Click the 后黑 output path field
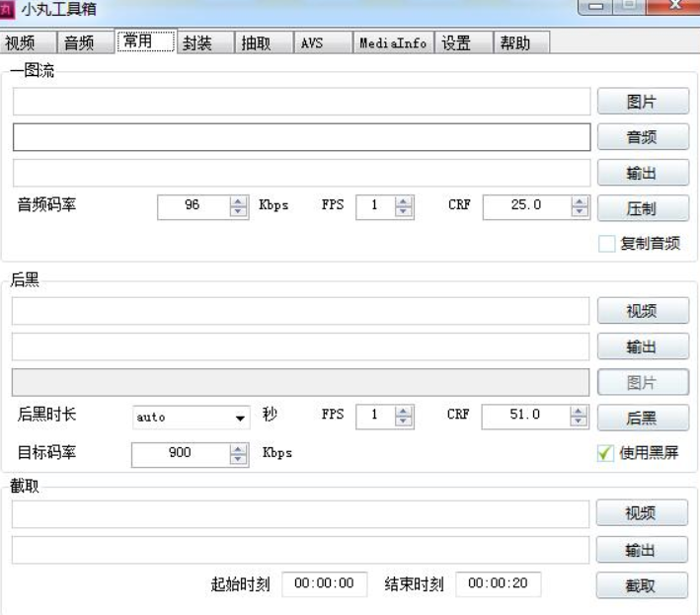 [300, 346]
